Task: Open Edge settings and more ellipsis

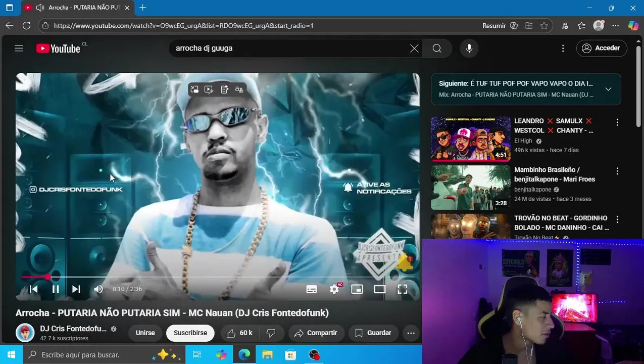Action: (x=615, y=25)
